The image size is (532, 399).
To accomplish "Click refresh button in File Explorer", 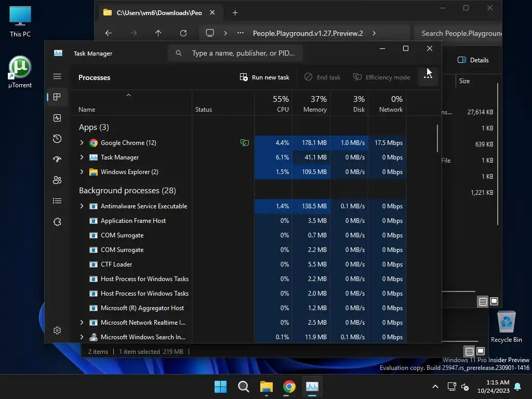I will (x=183, y=33).
